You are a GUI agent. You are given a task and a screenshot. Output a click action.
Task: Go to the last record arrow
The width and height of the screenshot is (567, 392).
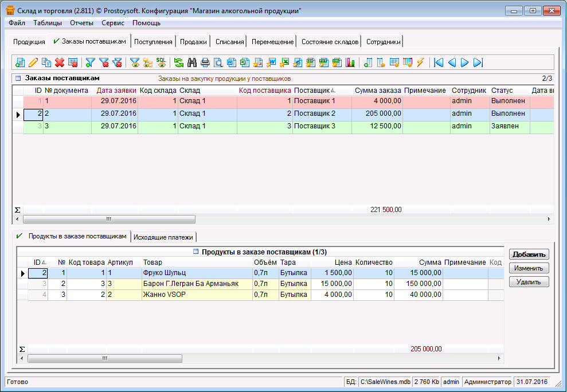coord(478,62)
